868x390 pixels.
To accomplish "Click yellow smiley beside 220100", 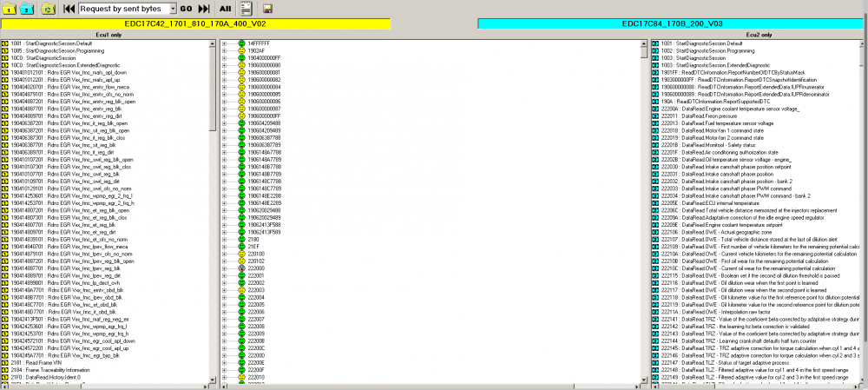I will [241, 254].
